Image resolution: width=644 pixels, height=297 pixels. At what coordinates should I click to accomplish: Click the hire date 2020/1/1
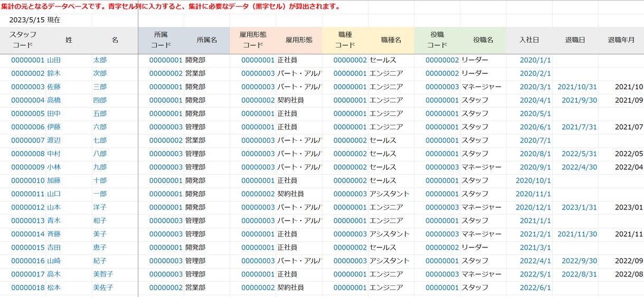click(535, 60)
